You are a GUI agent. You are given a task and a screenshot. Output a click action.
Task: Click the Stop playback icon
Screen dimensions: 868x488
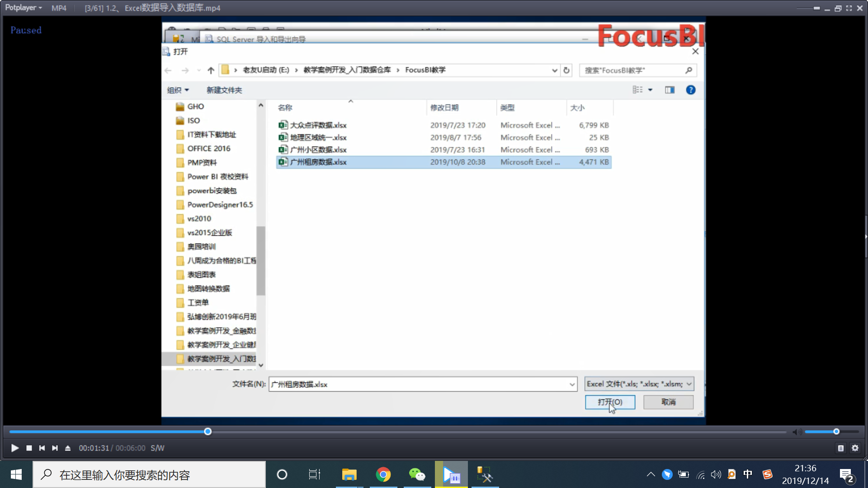tap(29, 448)
